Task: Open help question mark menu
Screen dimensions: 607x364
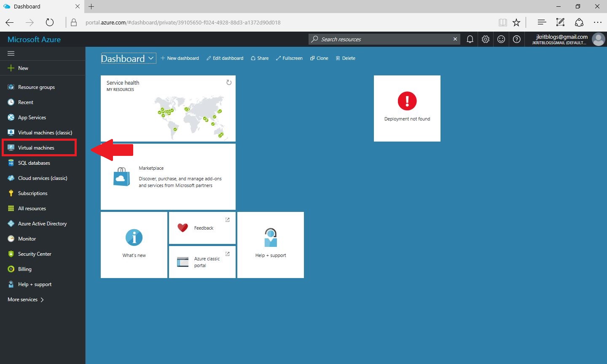Action: [517, 39]
